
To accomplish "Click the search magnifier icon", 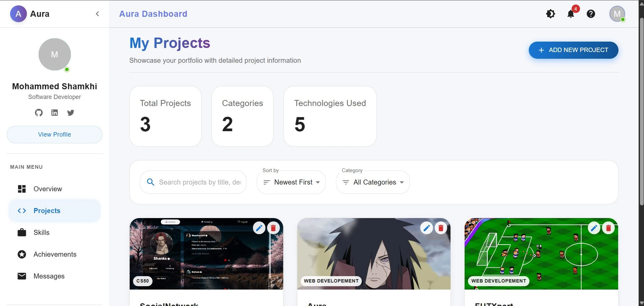I will (151, 182).
